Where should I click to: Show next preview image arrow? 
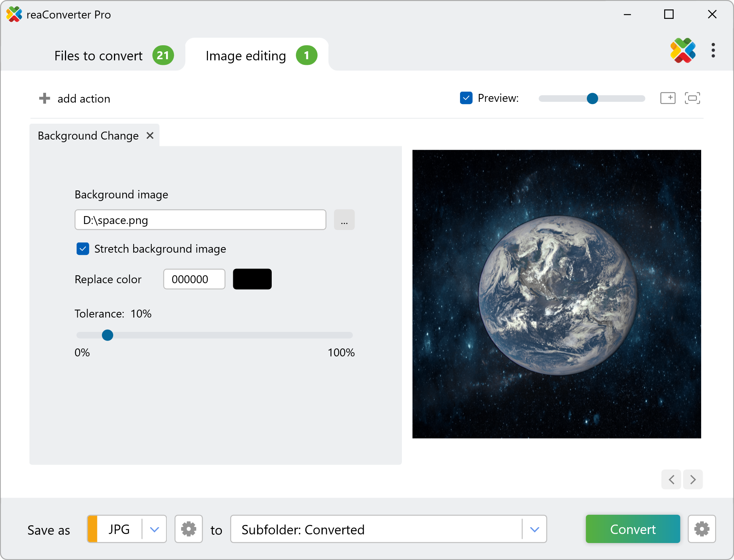[693, 479]
